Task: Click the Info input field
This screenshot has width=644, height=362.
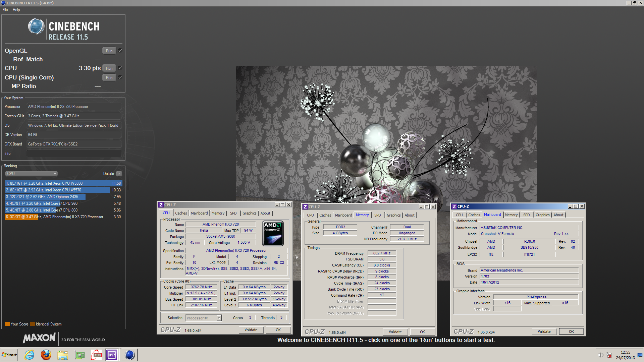Action: (74, 154)
